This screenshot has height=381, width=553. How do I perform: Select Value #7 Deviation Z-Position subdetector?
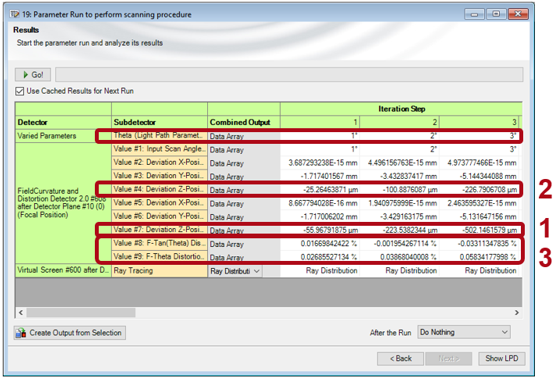[x=159, y=230]
